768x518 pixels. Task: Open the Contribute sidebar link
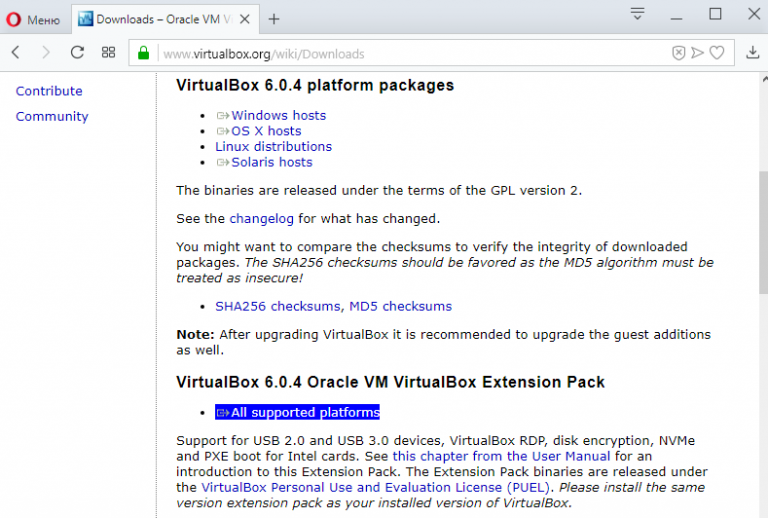pyautogui.click(x=49, y=91)
